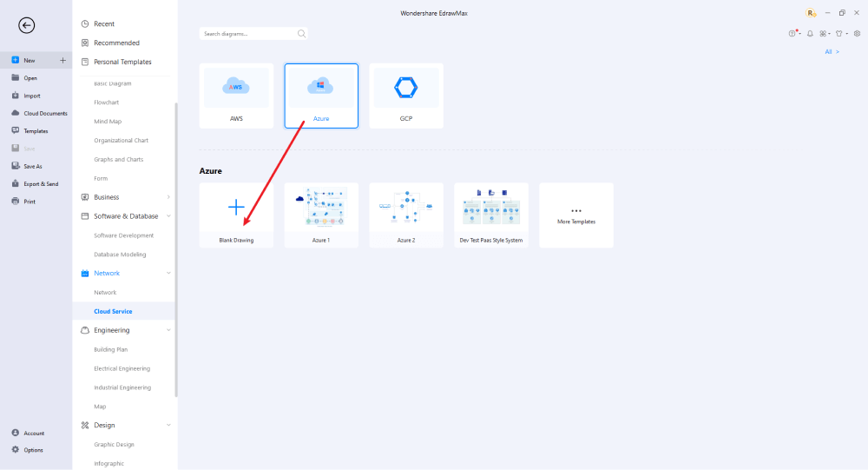Click the Import icon in sidebar
Image resolution: width=868 pixels, height=470 pixels.
point(16,96)
